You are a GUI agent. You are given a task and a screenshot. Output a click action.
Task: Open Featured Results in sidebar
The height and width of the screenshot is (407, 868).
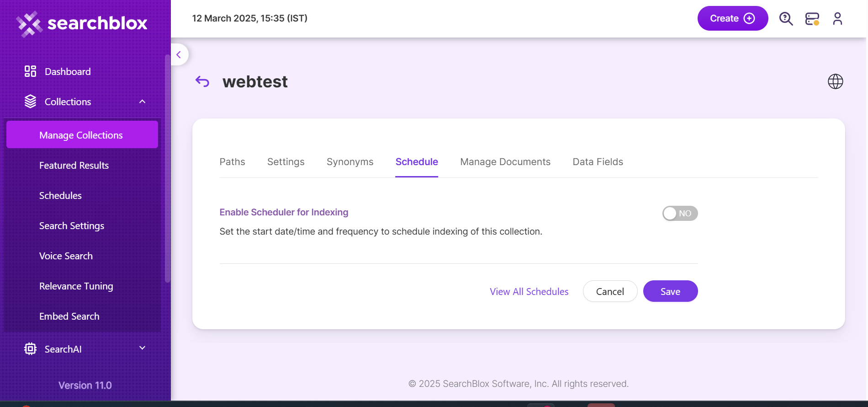click(x=74, y=166)
